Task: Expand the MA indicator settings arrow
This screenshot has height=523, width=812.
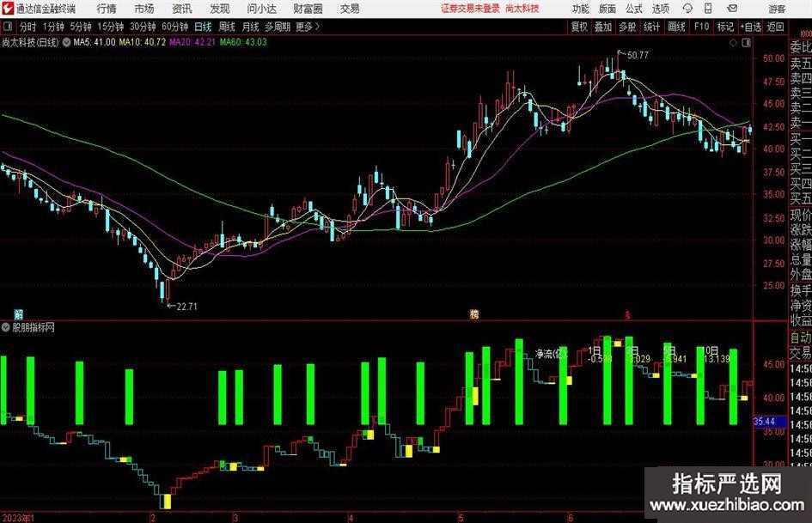Action: coord(66,42)
